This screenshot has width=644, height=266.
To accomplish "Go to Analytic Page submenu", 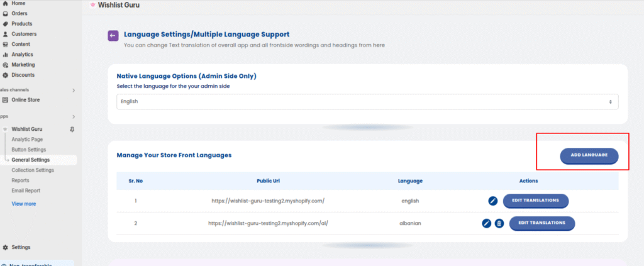I will tap(27, 140).
